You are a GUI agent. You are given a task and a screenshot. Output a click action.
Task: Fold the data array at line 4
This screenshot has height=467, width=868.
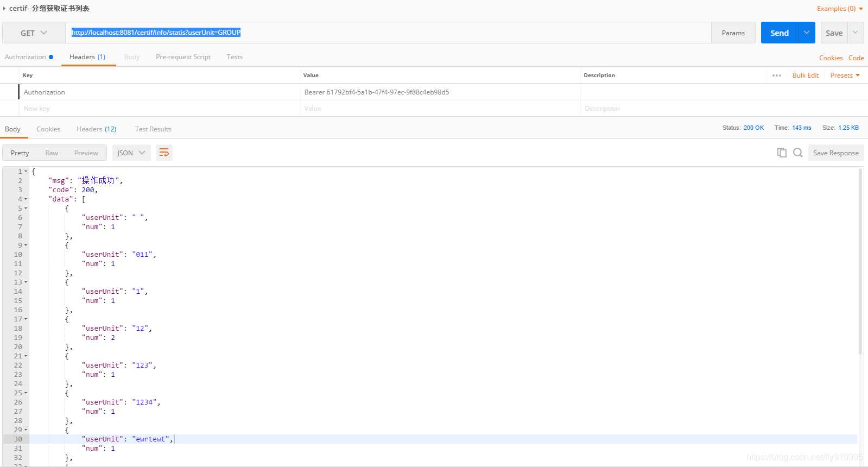(x=26, y=199)
